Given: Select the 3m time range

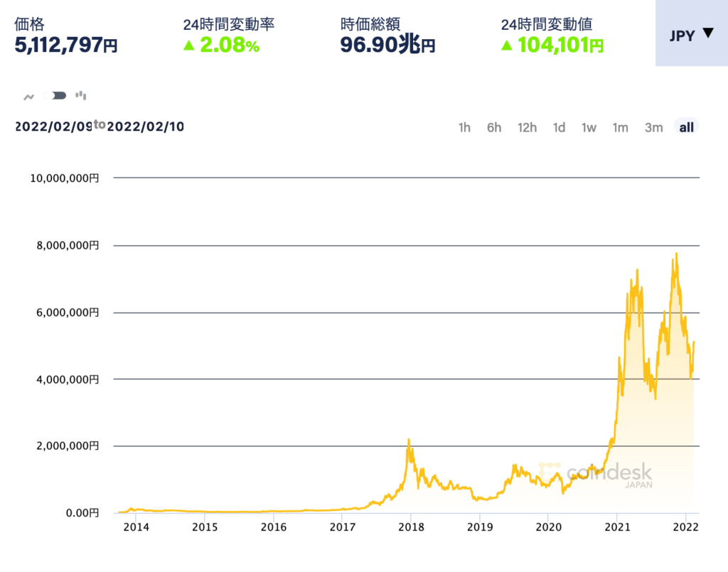Looking at the screenshot, I should (x=654, y=127).
